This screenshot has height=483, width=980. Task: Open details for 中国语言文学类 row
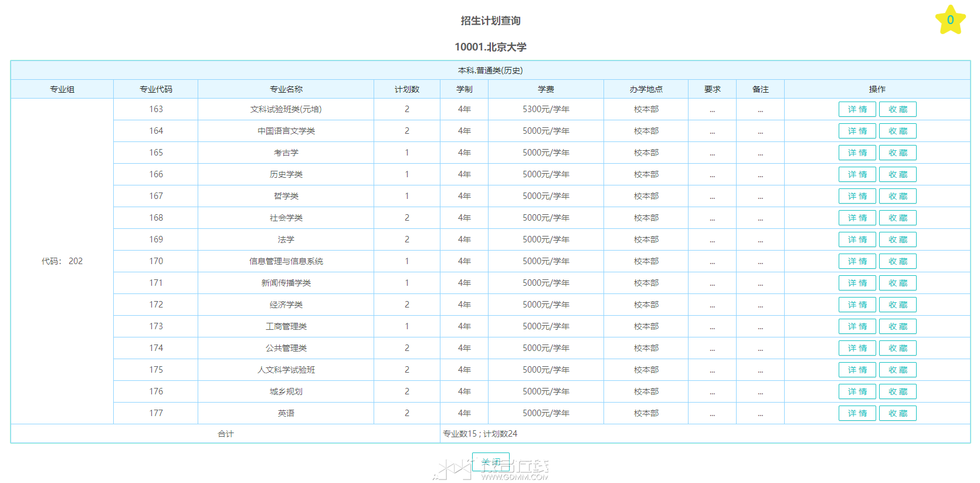pyautogui.click(x=857, y=131)
